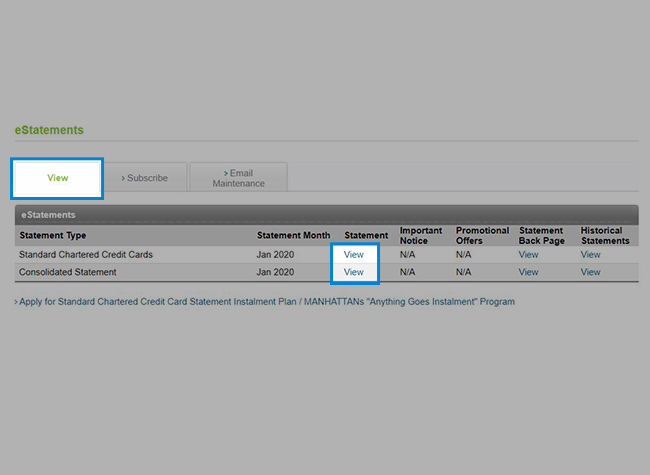
Task: View the Consolidated Statement statement link
Action: coord(354,272)
